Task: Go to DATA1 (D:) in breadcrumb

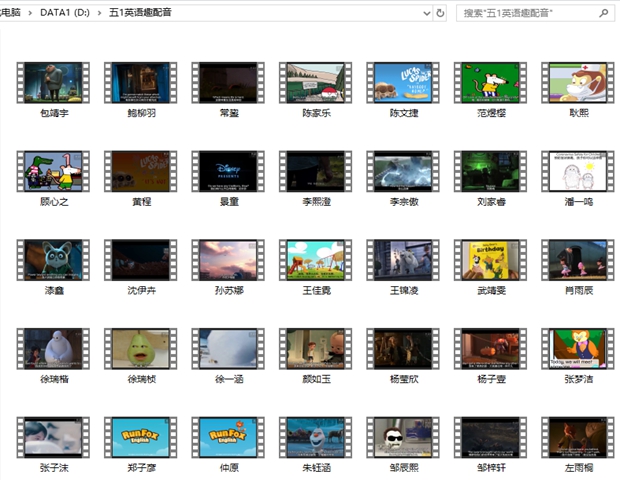Action: [x=65, y=13]
